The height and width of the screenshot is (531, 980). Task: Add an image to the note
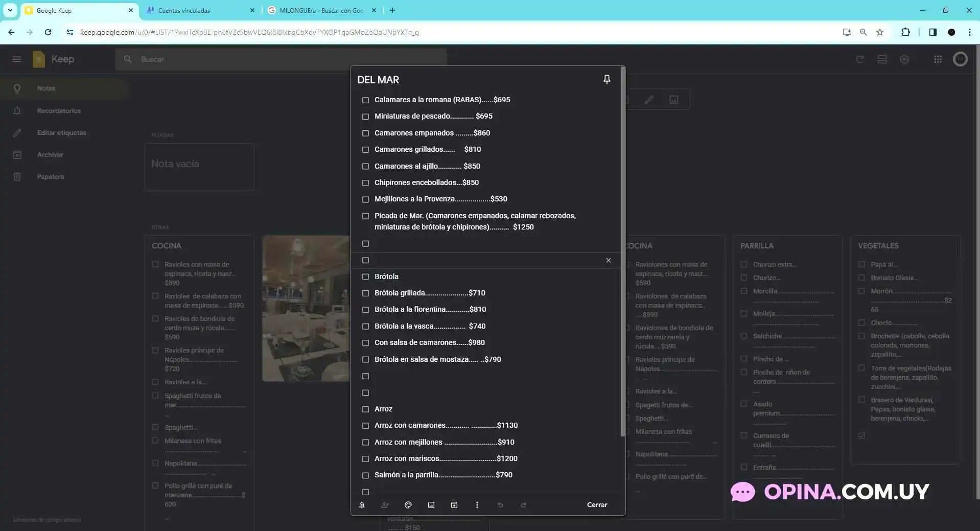[431, 505]
